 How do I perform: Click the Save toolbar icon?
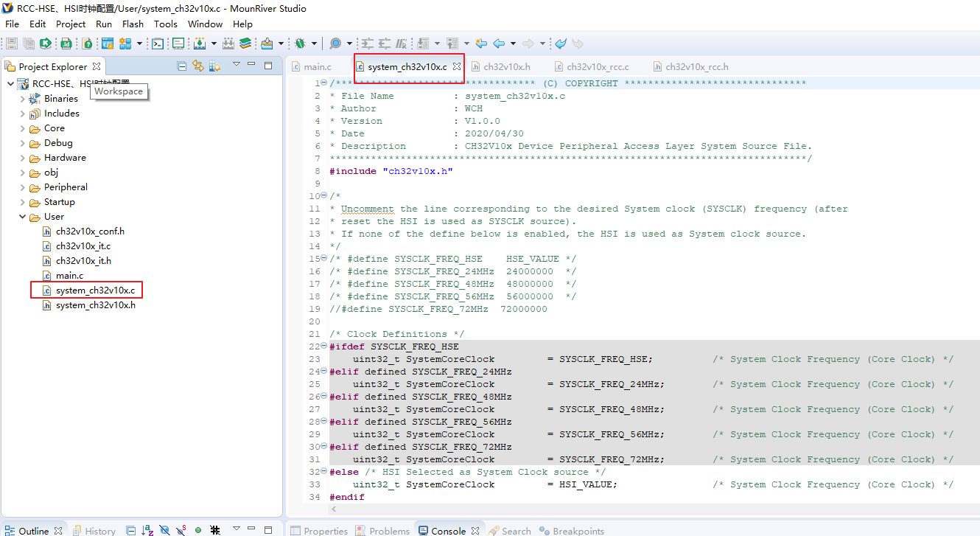(10, 43)
